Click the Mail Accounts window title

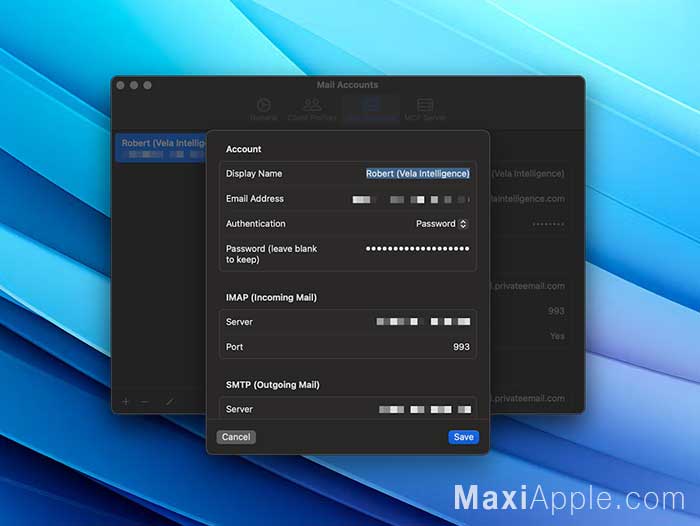point(347,85)
